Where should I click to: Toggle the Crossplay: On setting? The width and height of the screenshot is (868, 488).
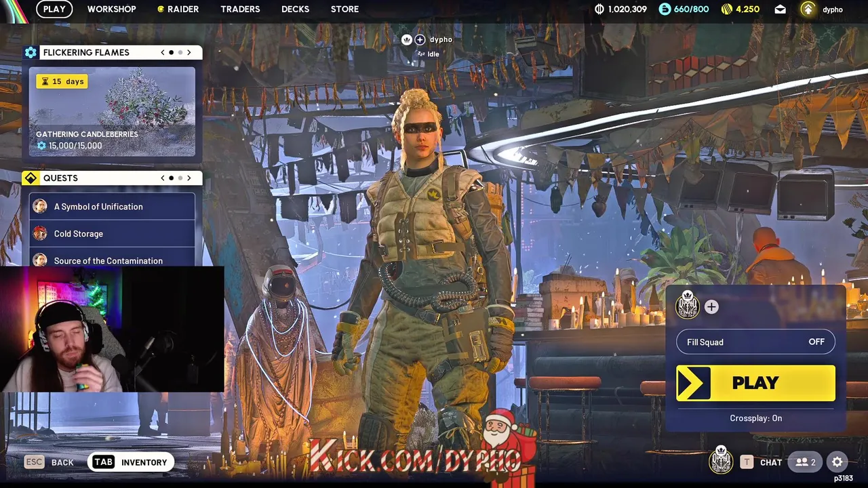(x=755, y=418)
